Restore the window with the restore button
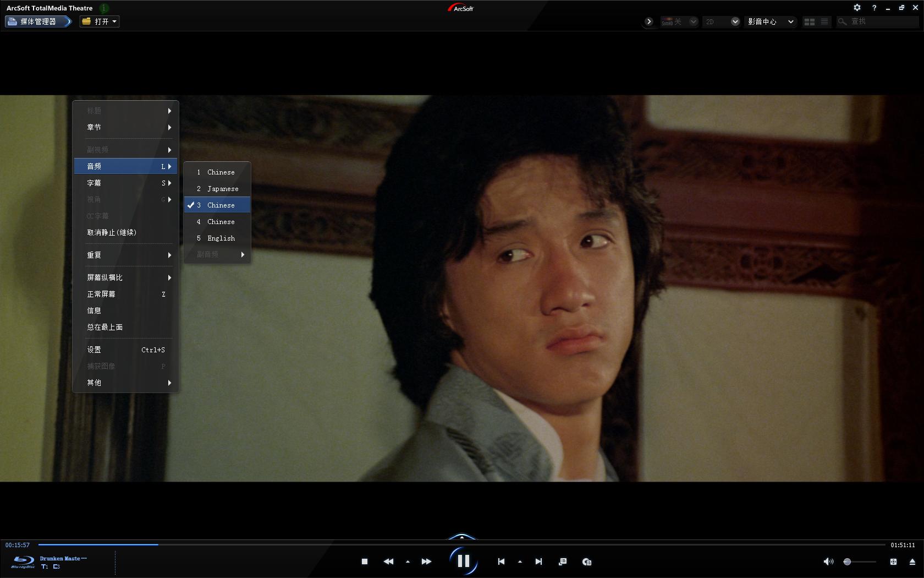This screenshot has width=924, height=578. 901,8
